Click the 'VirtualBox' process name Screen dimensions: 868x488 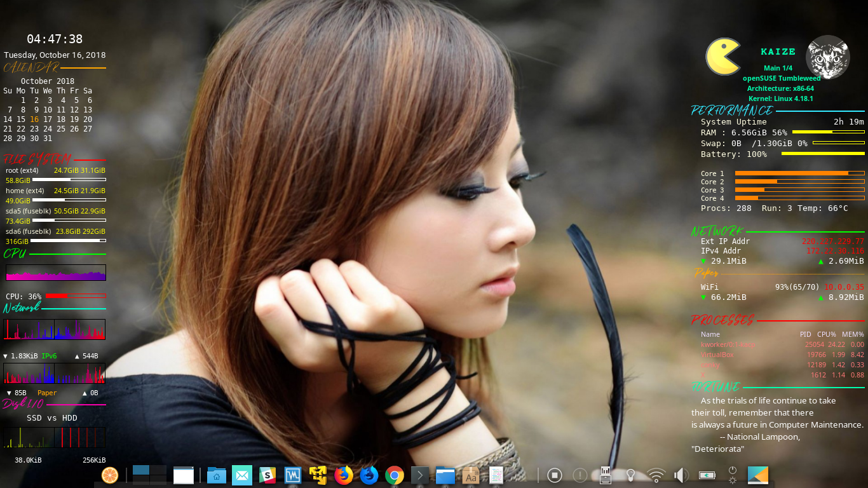coord(717,355)
